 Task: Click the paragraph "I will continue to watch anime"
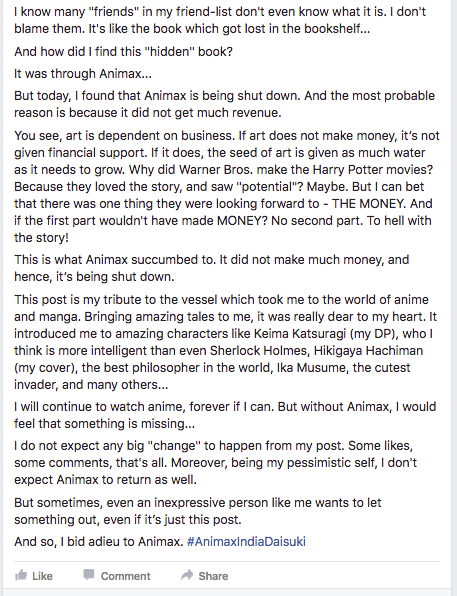[x=225, y=415]
